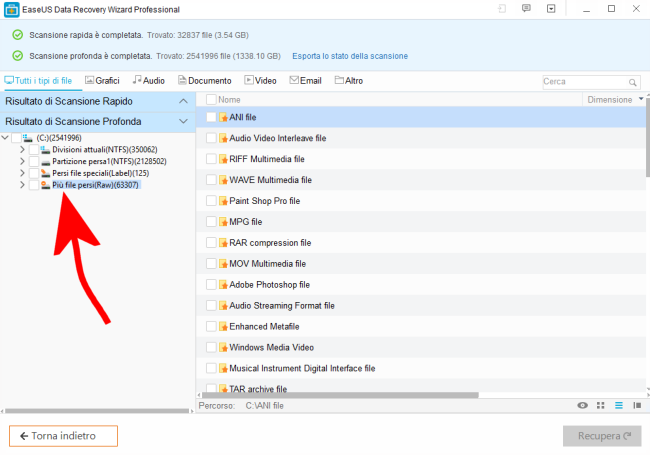This screenshot has width=650, height=455.
Task: Check the Più file persi(Raw) checkbox
Action: [34, 185]
